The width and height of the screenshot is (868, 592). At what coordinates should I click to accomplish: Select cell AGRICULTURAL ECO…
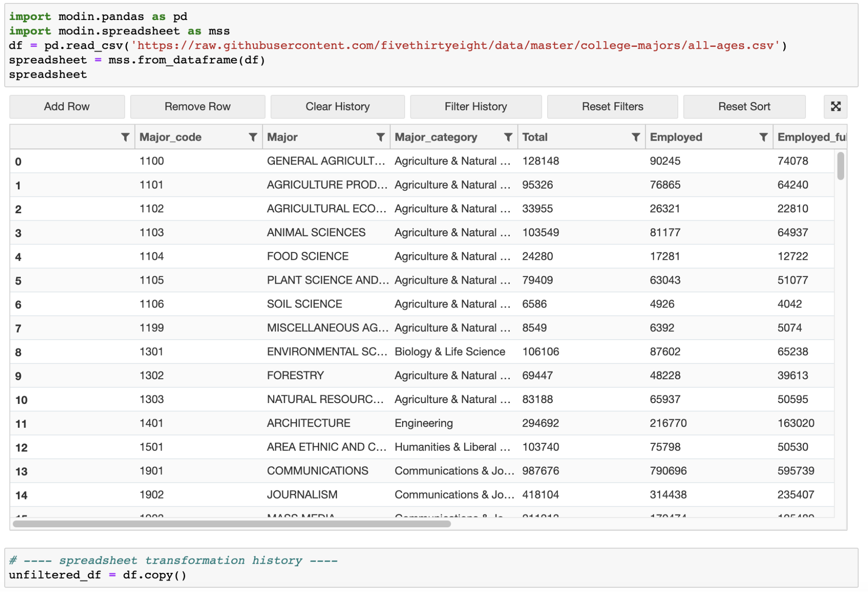pyautogui.click(x=326, y=209)
